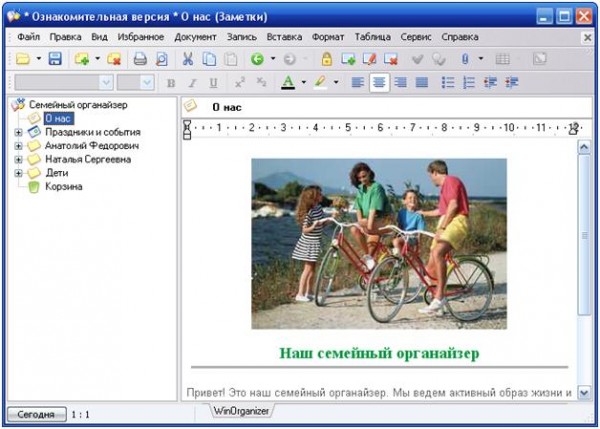Click the font color A swatch

tap(288, 82)
